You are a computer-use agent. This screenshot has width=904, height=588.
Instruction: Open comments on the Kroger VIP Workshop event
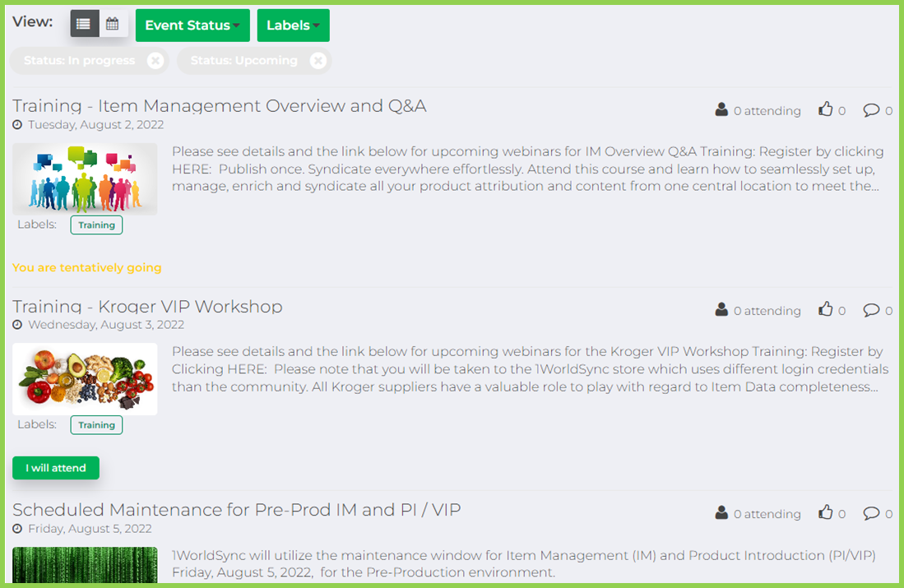(872, 309)
